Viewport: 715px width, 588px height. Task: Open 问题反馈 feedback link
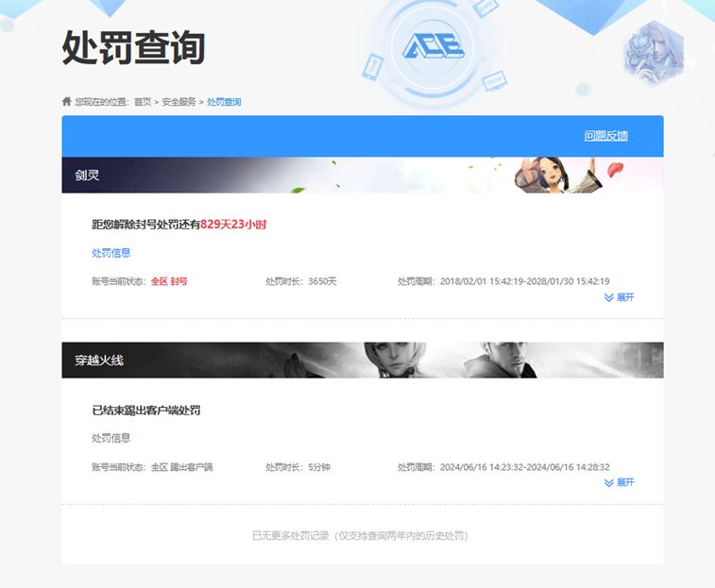[606, 135]
